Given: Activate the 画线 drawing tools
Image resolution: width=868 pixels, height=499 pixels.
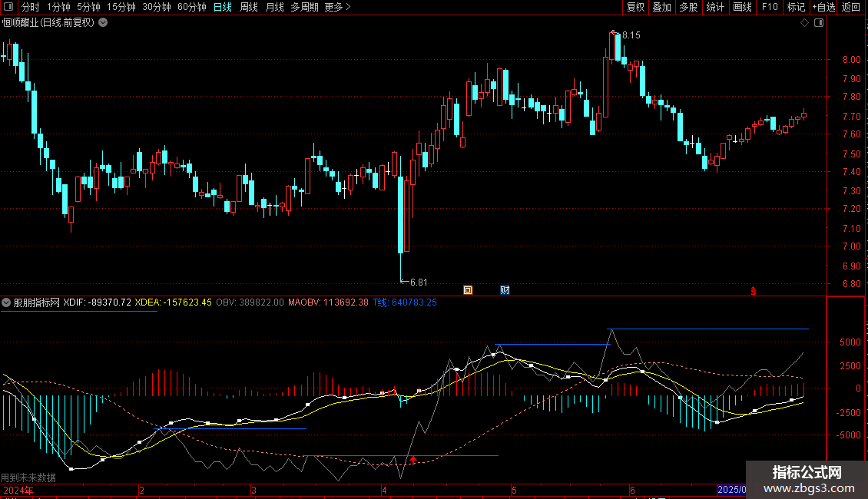Looking at the screenshot, I should coord(742,7).
